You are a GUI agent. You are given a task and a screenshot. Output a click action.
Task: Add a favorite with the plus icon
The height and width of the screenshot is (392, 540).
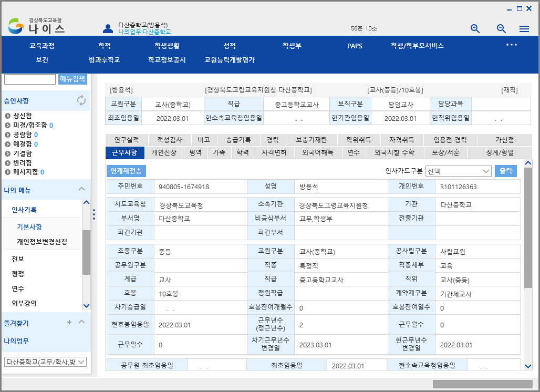[x=69, y=322]
